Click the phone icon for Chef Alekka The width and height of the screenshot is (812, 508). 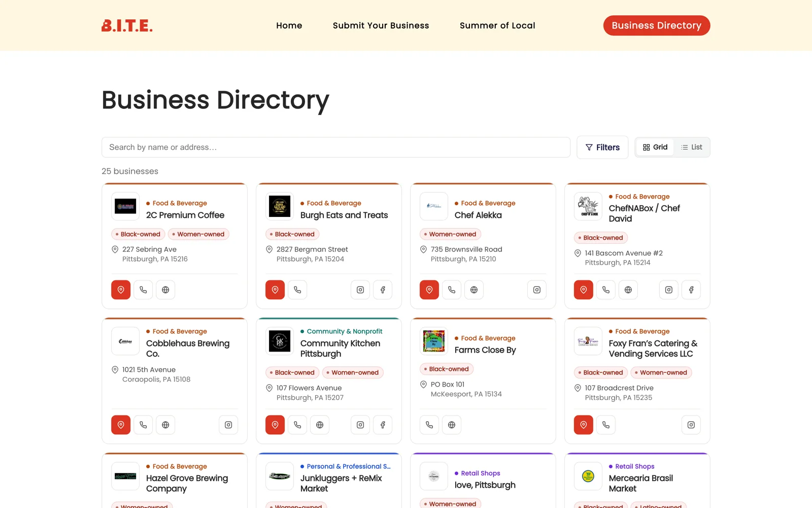pyautogui.click(x=452, y=290)
